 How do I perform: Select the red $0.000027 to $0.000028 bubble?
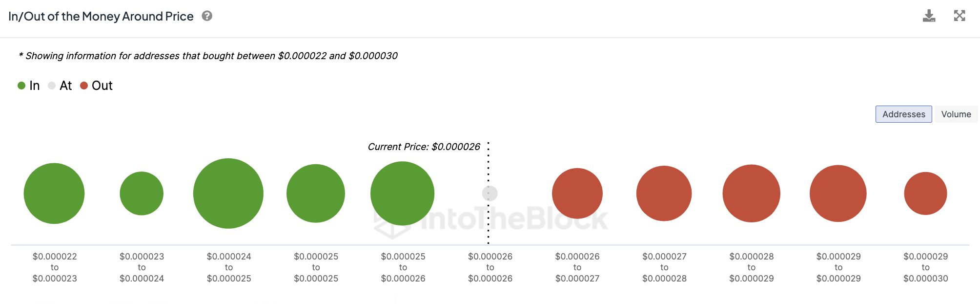pos(664,194)
